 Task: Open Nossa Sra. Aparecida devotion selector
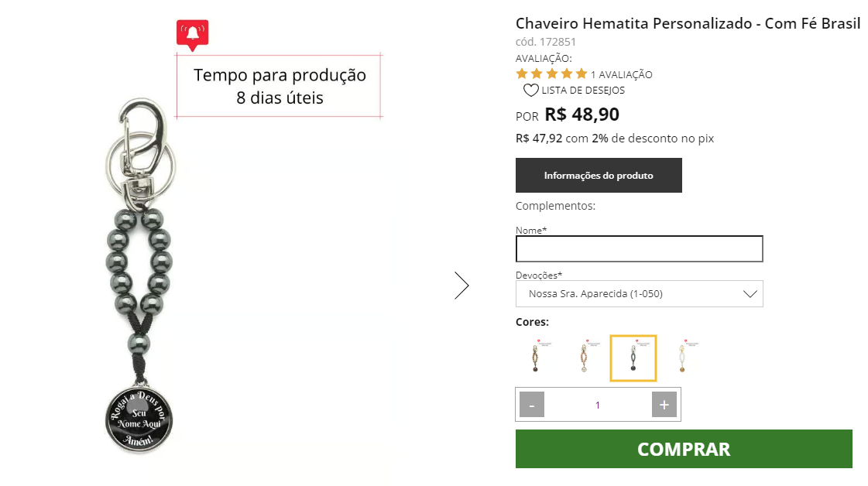(x=640, y=294)
